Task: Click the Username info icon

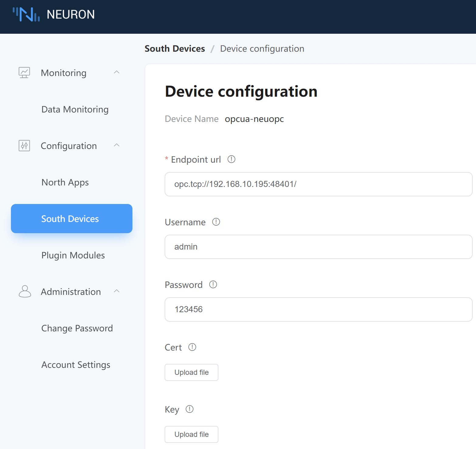Action: coord(216,222)
